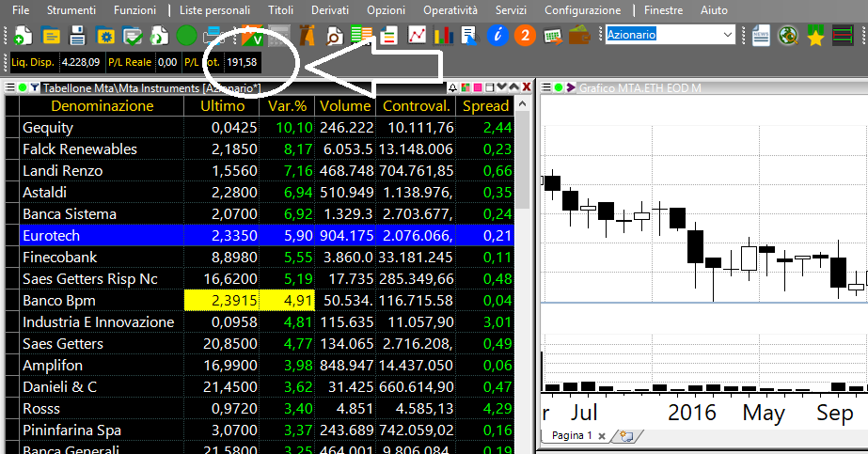Click the red-green color grid icon in Tabellone header
The width and height of the screenshot is (868, 454).
point(465,87)
